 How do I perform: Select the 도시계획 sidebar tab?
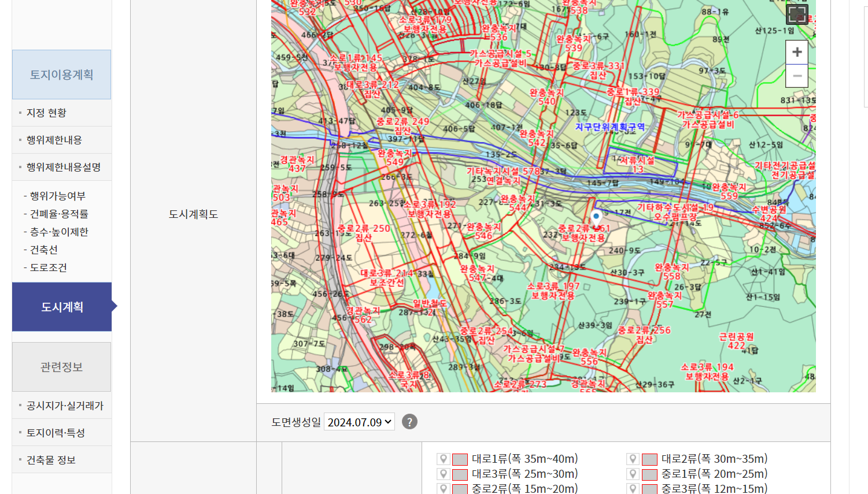pos(62,307)
